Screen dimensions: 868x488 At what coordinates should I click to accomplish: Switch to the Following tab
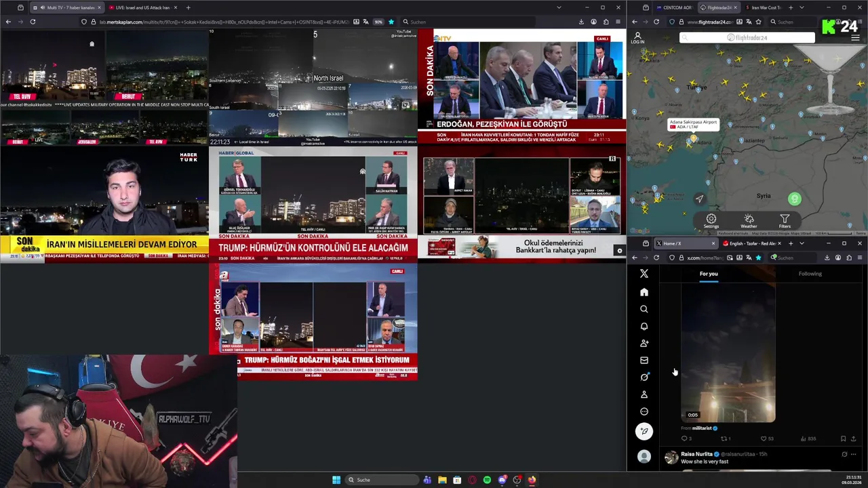tap(810, 274)
